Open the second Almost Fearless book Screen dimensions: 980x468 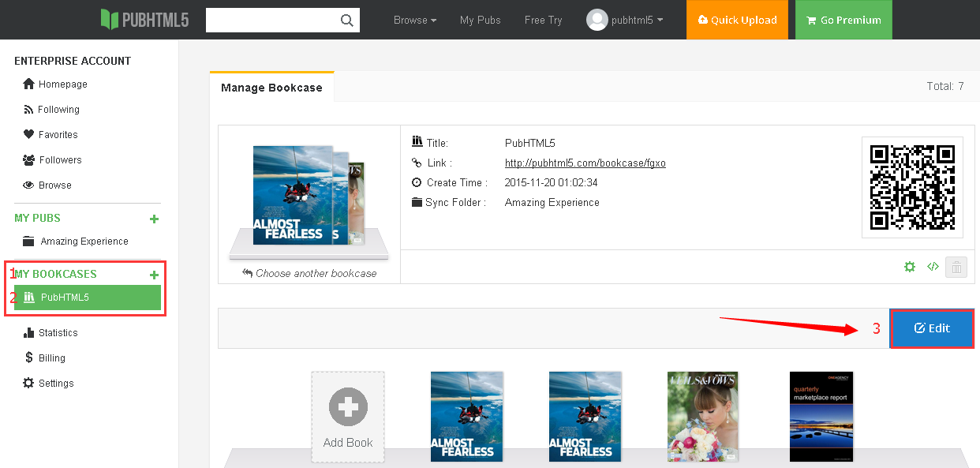click(585, 416)
